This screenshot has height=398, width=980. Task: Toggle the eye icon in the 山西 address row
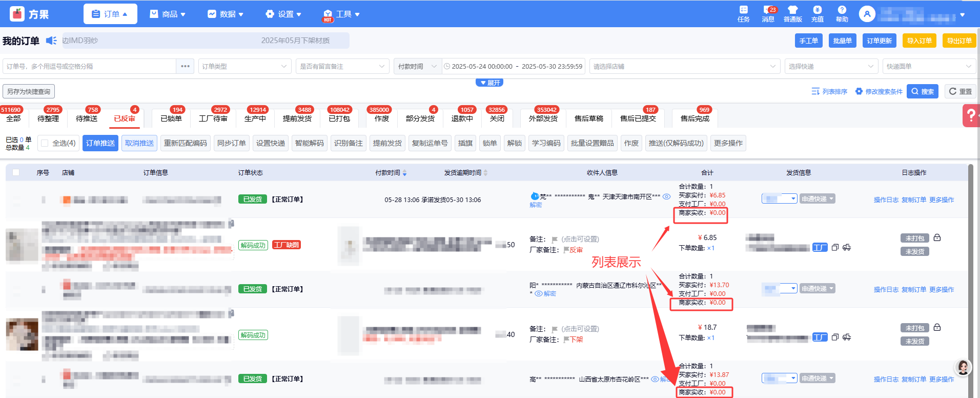click(655, 379)
